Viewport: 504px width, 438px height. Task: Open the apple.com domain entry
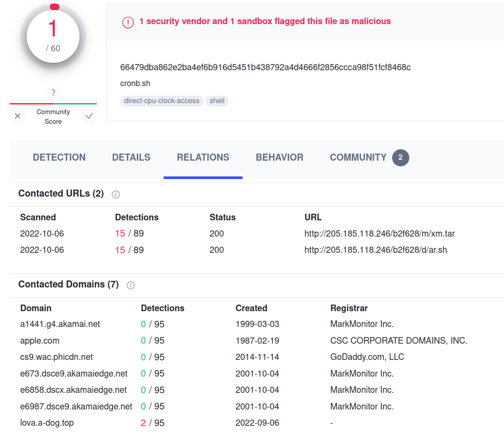tap(40, 341)
